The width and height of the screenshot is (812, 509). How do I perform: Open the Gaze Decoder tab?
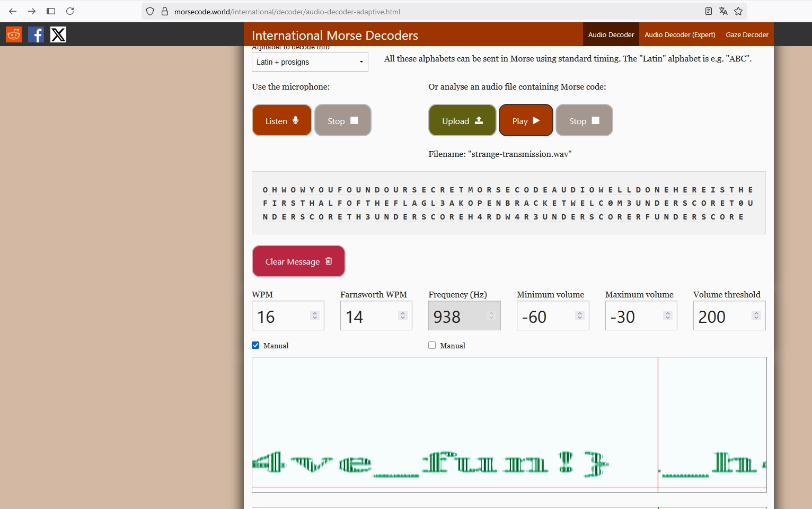coord(747,34)
